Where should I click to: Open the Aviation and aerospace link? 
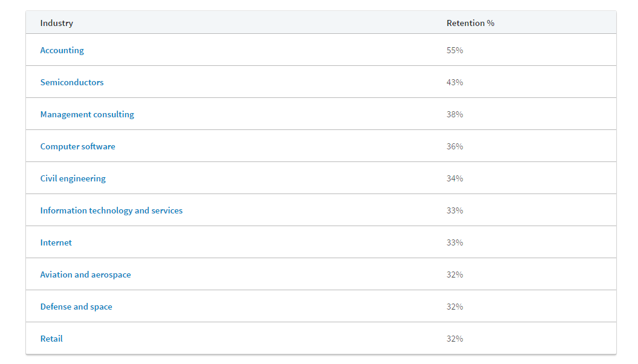(85, 274)
